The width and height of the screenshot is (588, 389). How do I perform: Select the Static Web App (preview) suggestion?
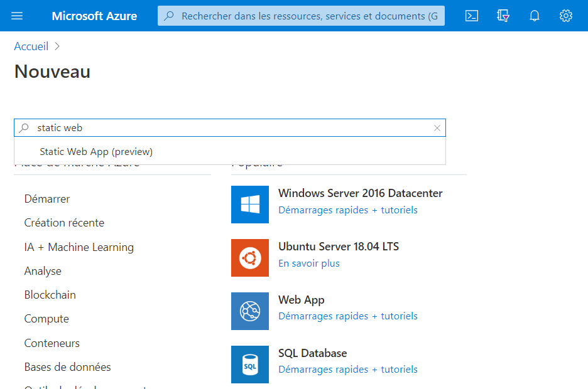pyautogui.click(x=96, y=152)
